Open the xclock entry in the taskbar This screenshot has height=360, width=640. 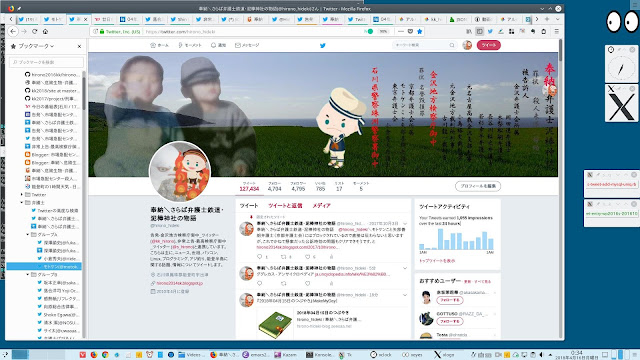(x=381, y=355)
